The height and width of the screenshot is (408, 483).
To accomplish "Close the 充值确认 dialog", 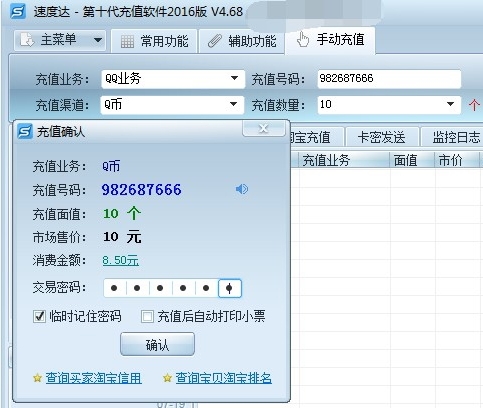I will point(264,128).
